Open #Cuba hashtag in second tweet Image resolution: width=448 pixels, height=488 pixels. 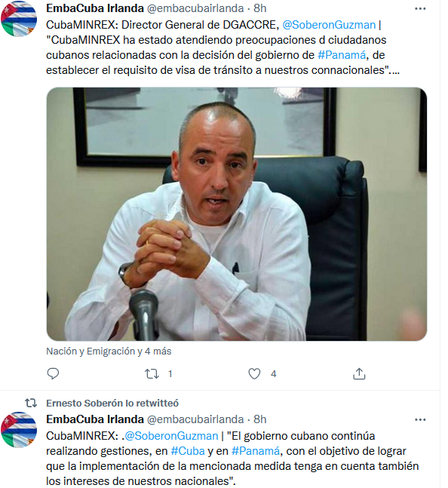(188, 451)
